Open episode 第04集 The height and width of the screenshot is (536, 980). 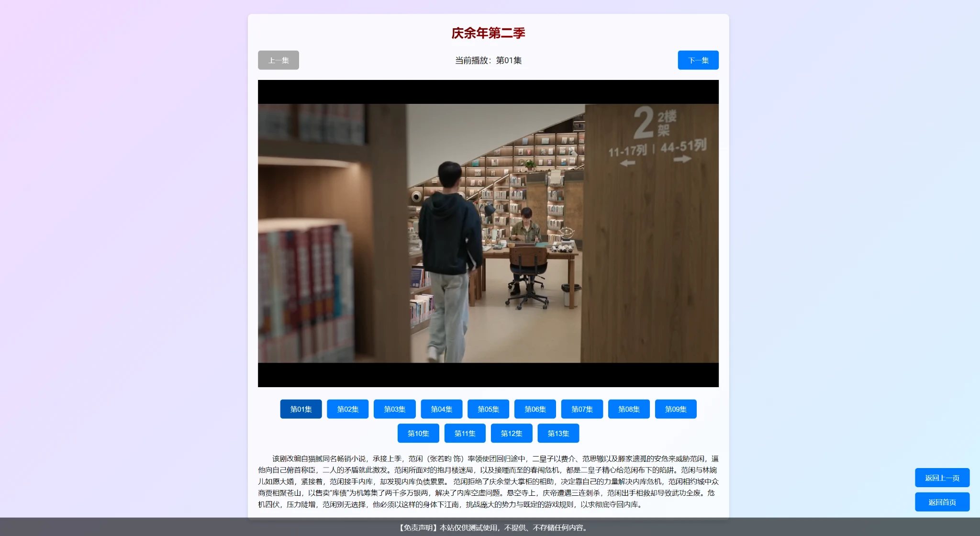pyautogui.click(x=441, y=409)
